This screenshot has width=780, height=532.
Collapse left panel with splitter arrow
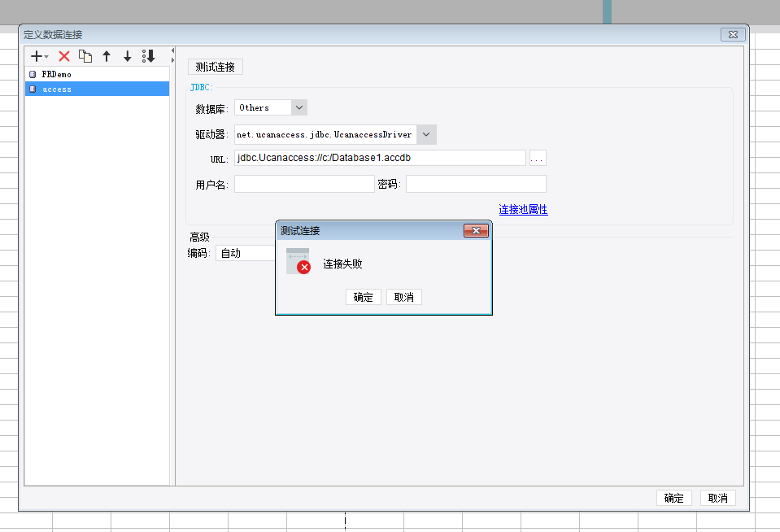(172, 50)
